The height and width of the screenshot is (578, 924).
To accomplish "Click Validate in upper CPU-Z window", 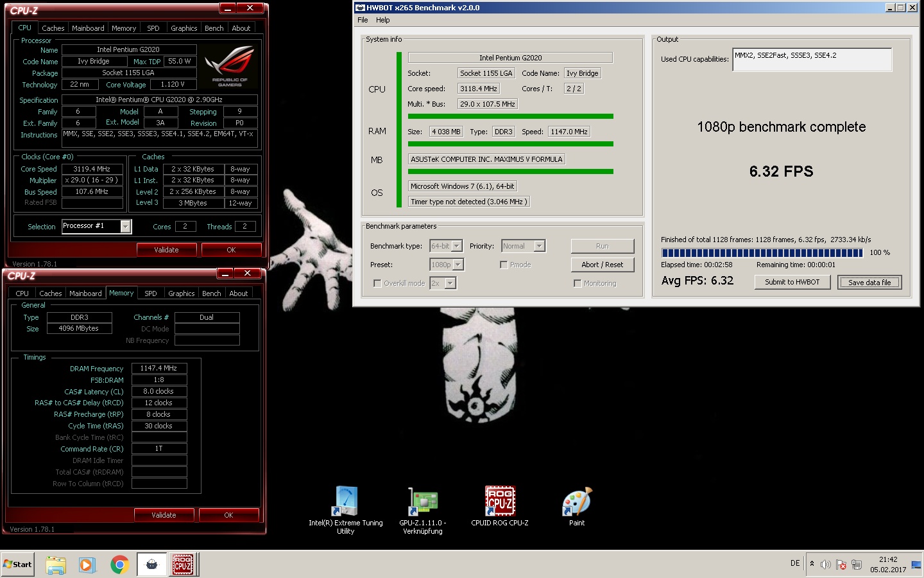I will click(x=166, y=250).
